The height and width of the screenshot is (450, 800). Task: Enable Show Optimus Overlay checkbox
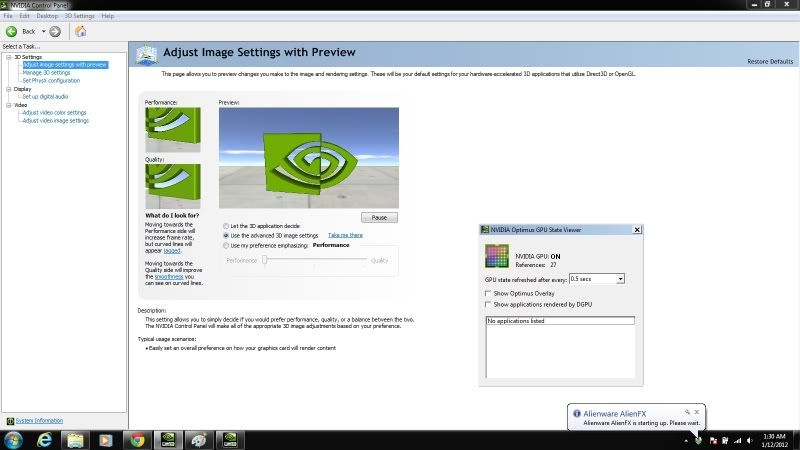tap(488, 293)
